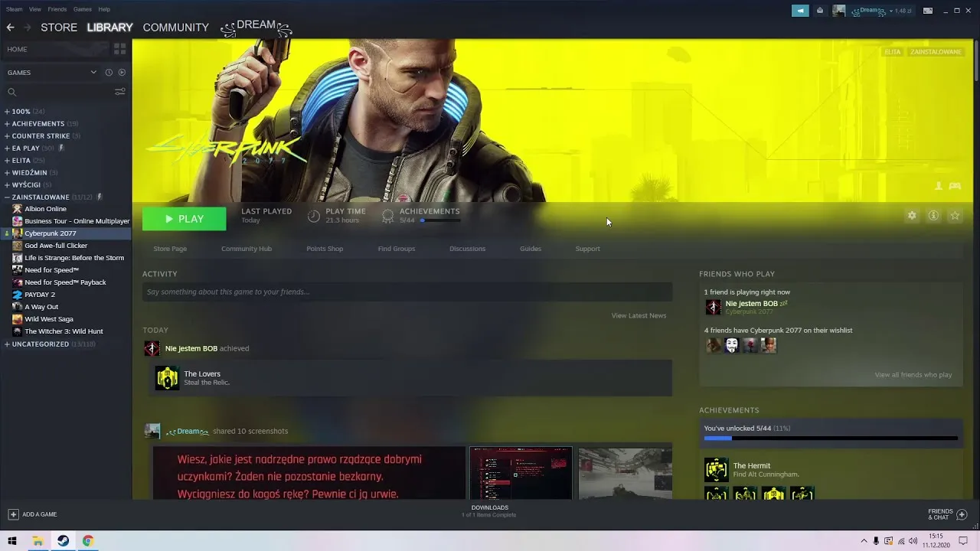This screenshot has height=551, width=980.
Task: Open the single-player icon on banner
Action: tap(939, 186)
